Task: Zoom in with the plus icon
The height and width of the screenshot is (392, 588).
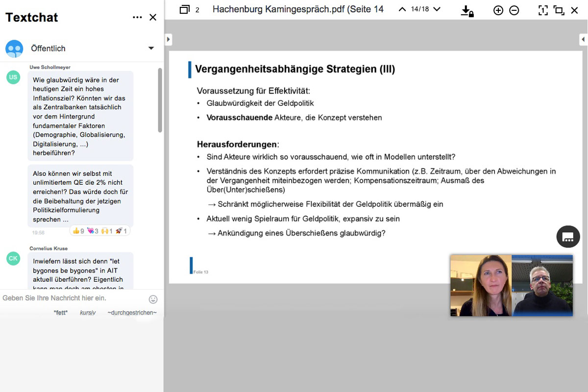Action: click(x=498, y=10)
